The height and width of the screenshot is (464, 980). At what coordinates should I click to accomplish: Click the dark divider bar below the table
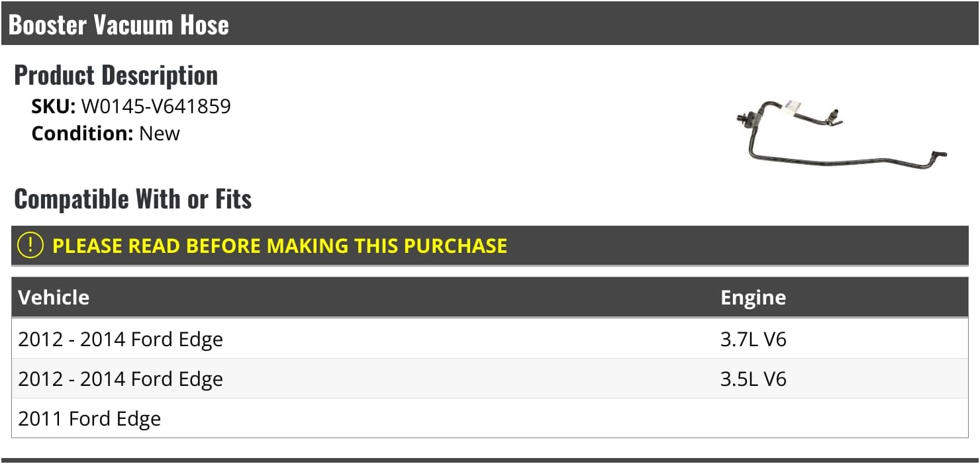(x=490, y=460)
